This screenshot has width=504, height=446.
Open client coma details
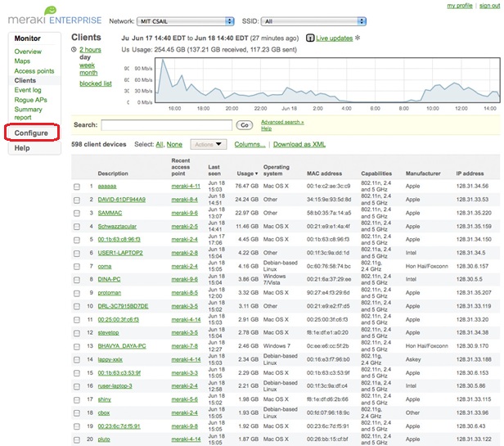[x=105, y=266]
